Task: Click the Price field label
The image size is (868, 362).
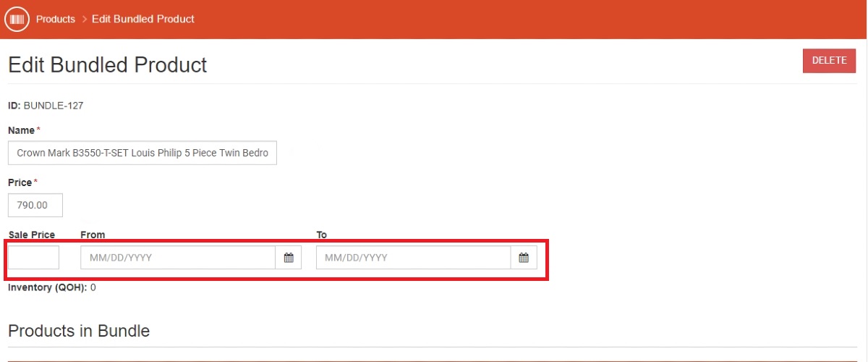Action: (x=20, y=182)
